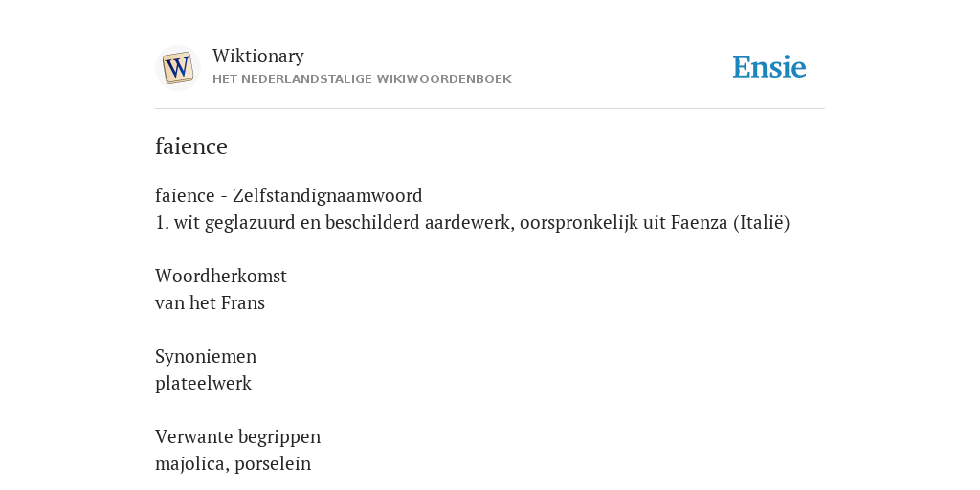
Task: Click the horizontal divider below the header
Action: point(490,109)
